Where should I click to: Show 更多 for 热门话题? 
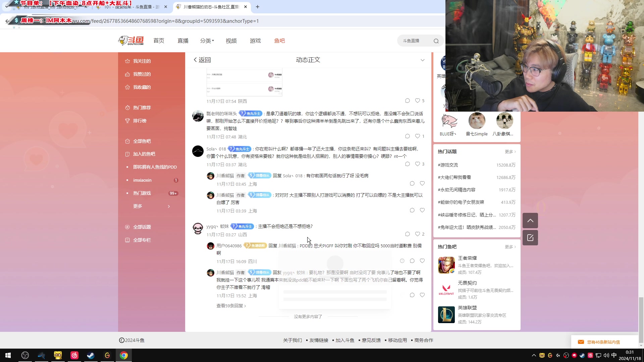510,152
